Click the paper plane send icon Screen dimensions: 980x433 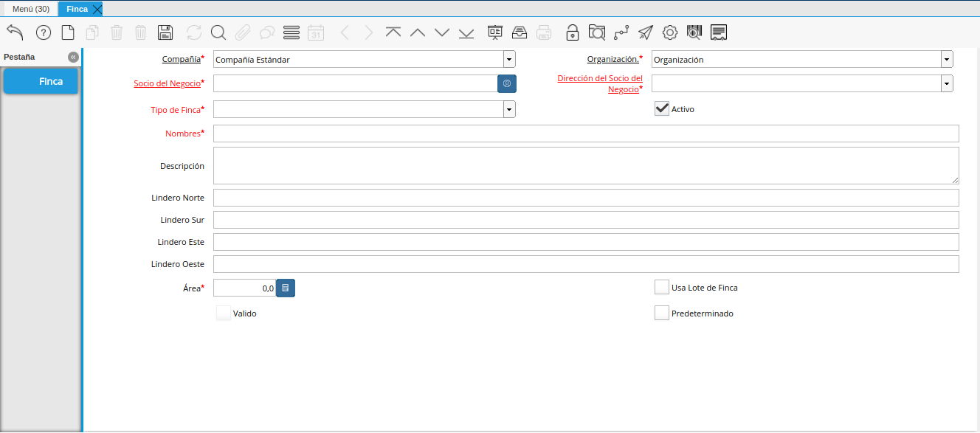click(x=646, y=32)
